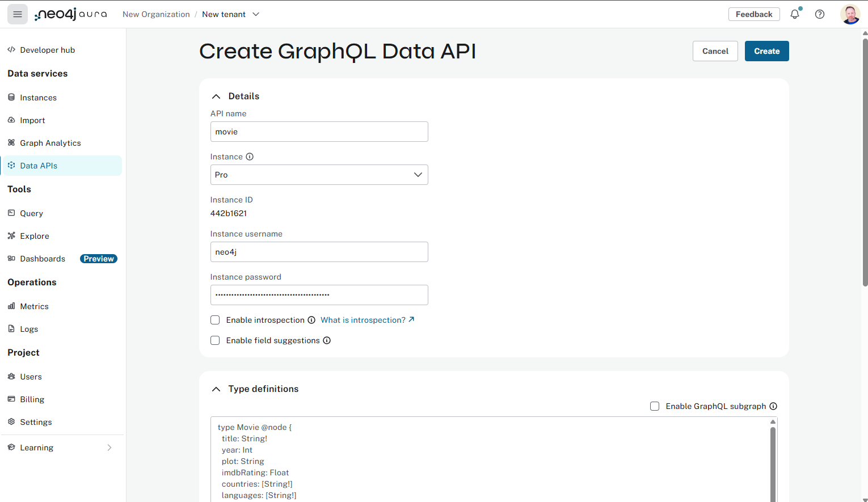
Task: Click the Instance ID value 442b1621
Action: point(229,213)
